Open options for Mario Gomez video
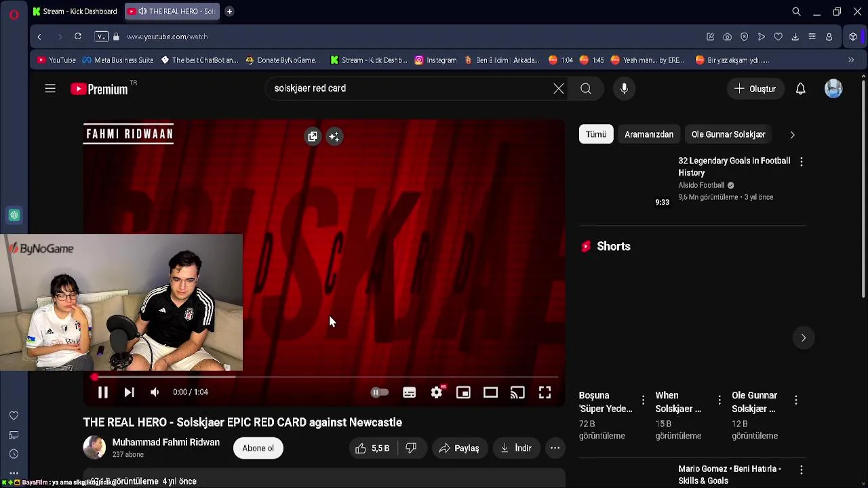This screenshot has height=488, width=868. pos(802,469)
